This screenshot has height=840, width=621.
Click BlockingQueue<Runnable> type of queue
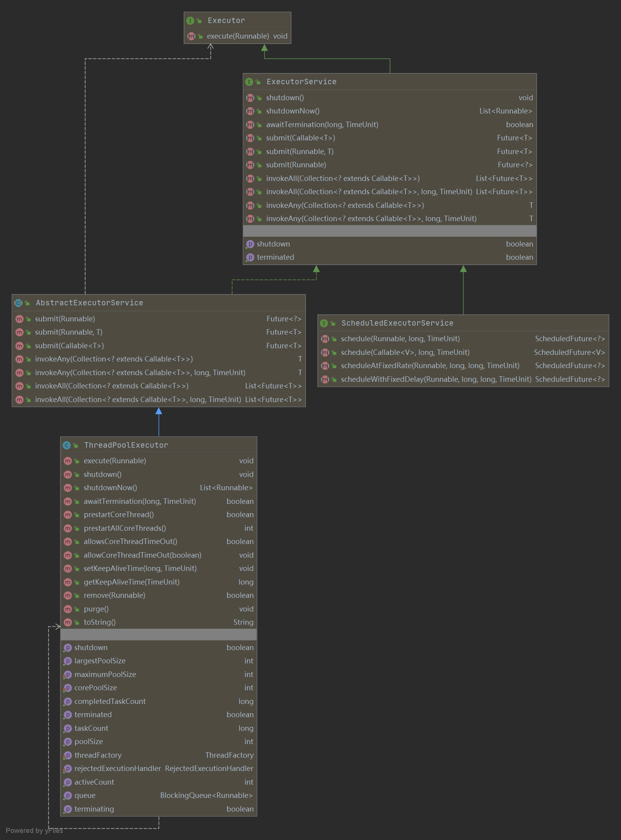point(206,796)
